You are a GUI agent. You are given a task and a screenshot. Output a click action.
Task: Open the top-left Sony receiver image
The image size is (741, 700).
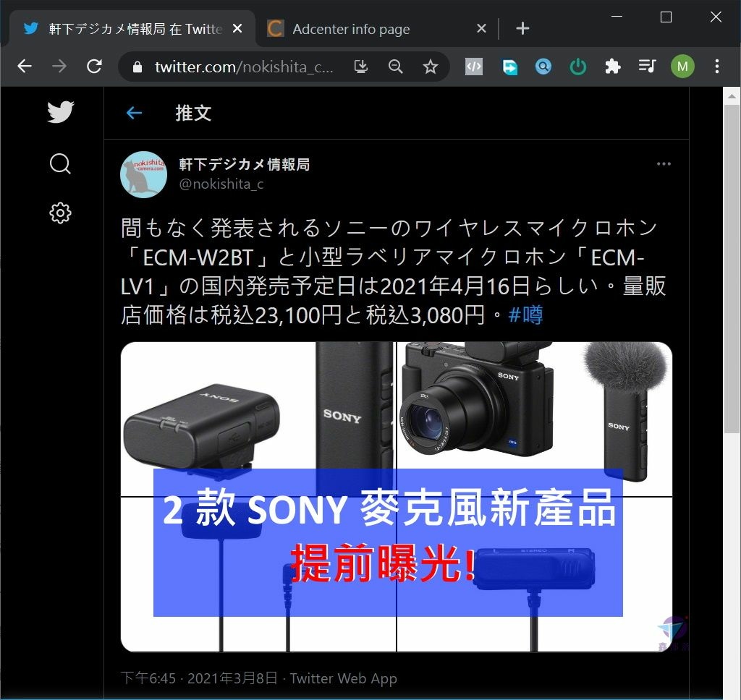click(258, 419)
